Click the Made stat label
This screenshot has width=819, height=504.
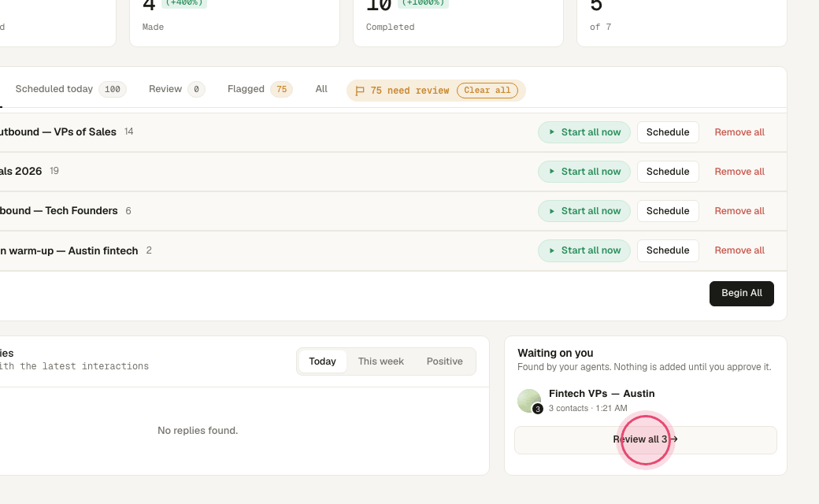point(153,27)
